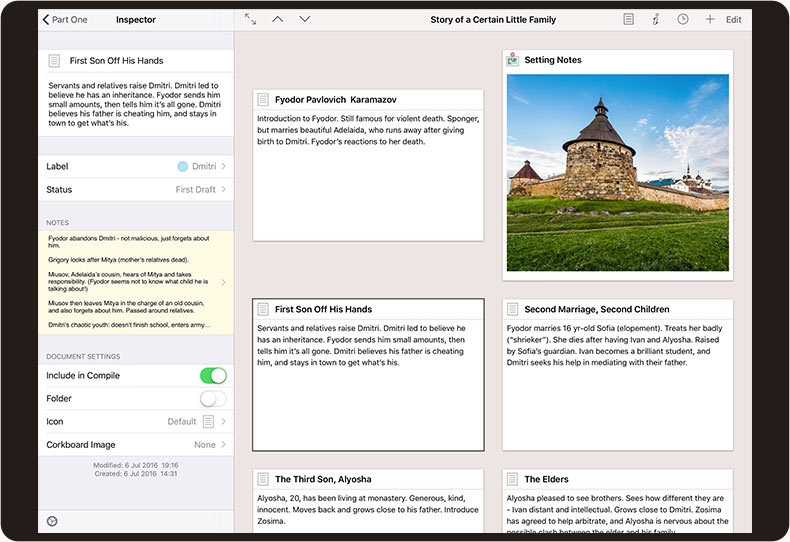Open the Status row showing First Draft

point(136,189)
